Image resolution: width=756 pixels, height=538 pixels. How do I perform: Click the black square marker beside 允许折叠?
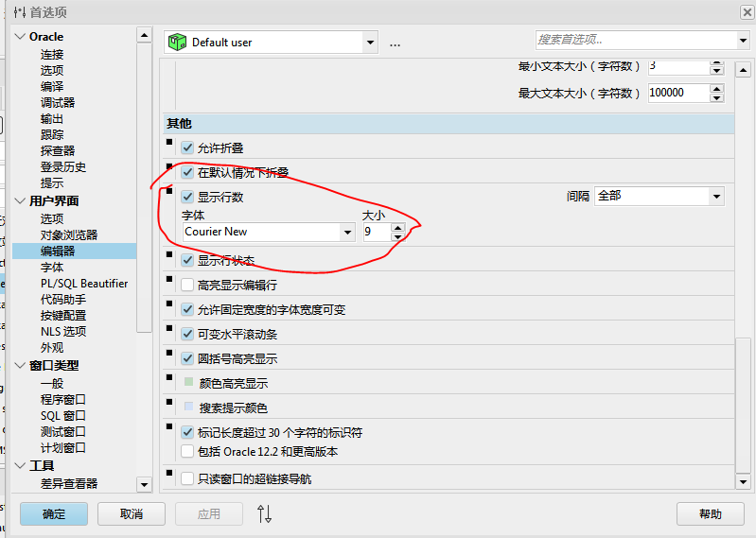click(169, 143)
